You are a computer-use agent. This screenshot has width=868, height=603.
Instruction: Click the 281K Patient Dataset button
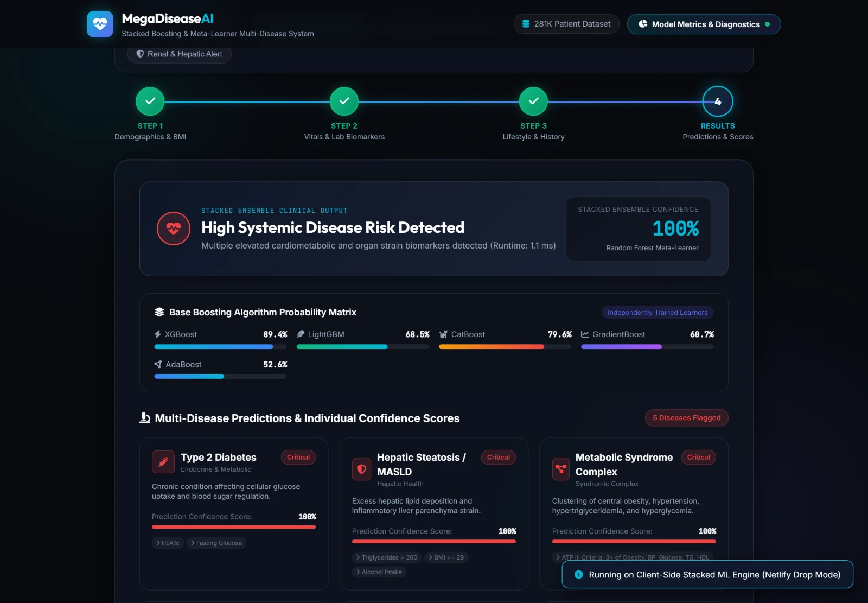click(x=566, y=24)
